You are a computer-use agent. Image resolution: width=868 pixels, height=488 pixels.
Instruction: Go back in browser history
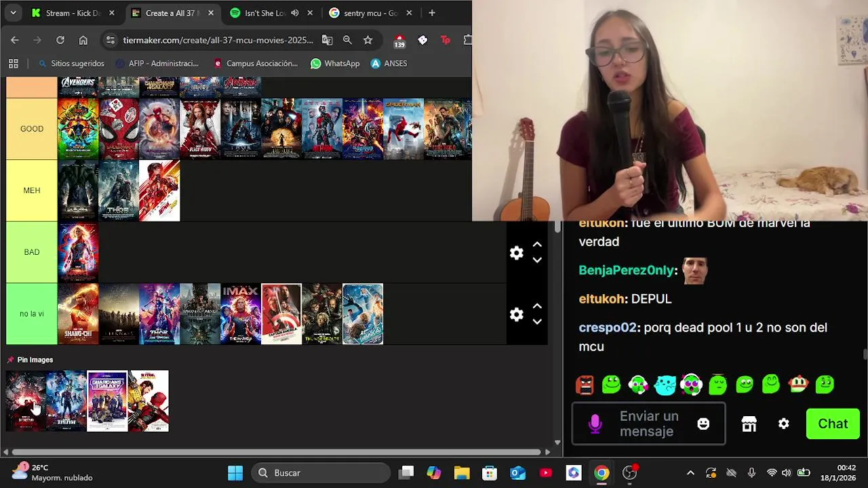pos(14,40)
